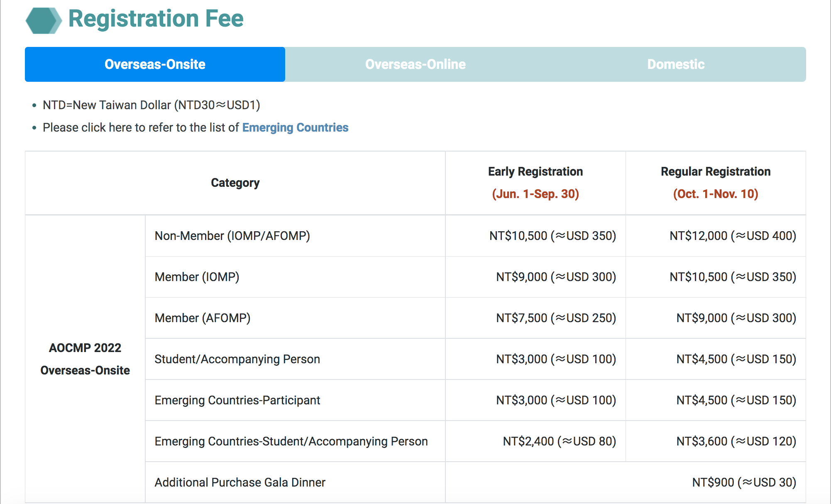The width and height of the screenshot is (831, 504).
Task: Click the Emerging Countries-Participant category cell
Action: point(237,400)
